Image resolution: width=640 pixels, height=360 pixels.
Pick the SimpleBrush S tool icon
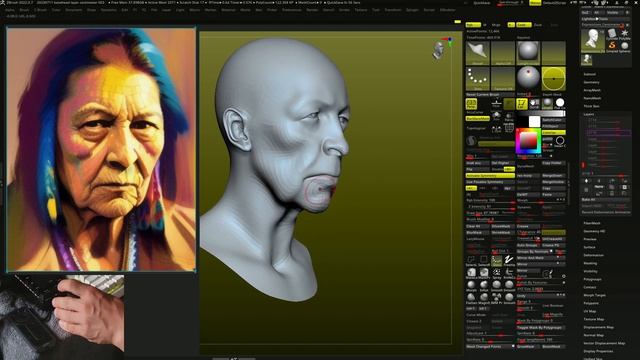tap(612, 47)
